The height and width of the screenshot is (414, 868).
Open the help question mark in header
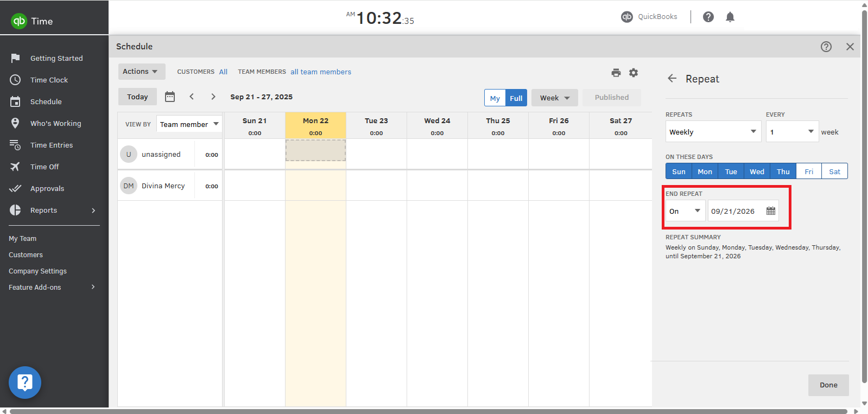click(708, 17)
